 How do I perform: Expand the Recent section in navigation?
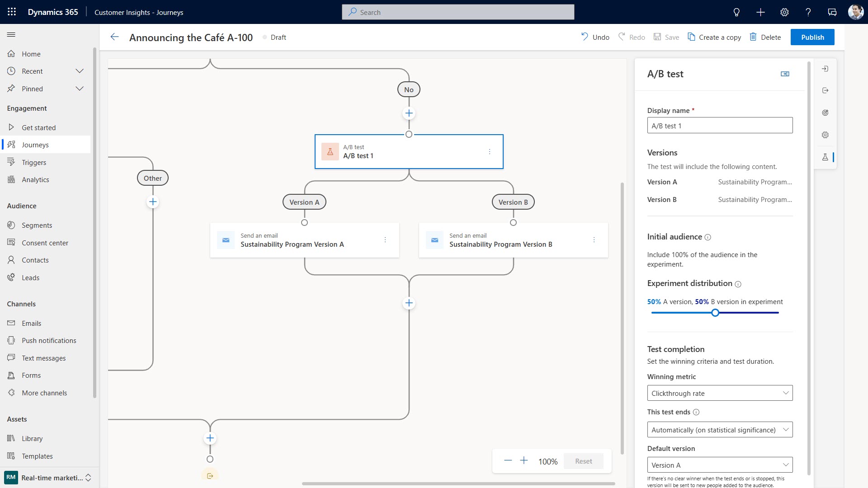click(x=80, y=71)
